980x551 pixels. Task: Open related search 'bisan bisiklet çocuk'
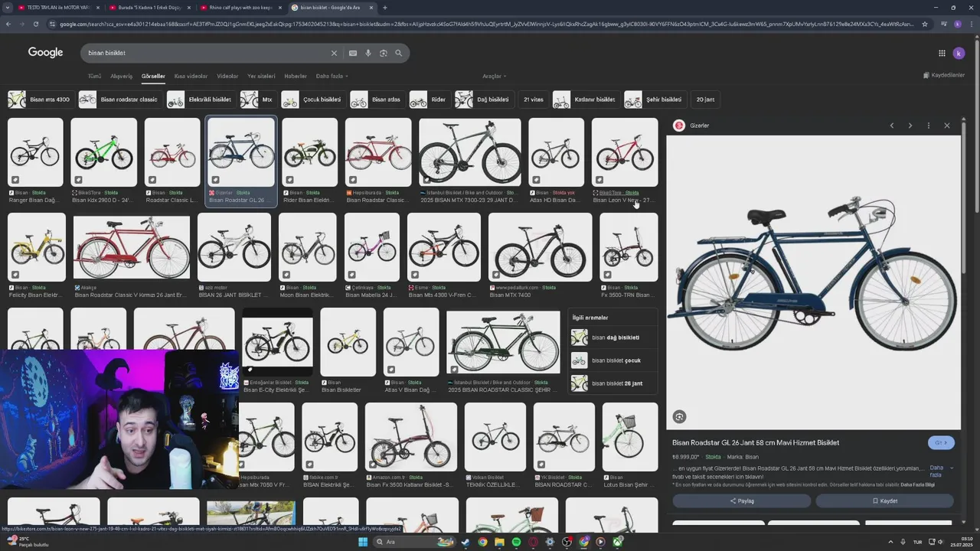pos(613,360)
